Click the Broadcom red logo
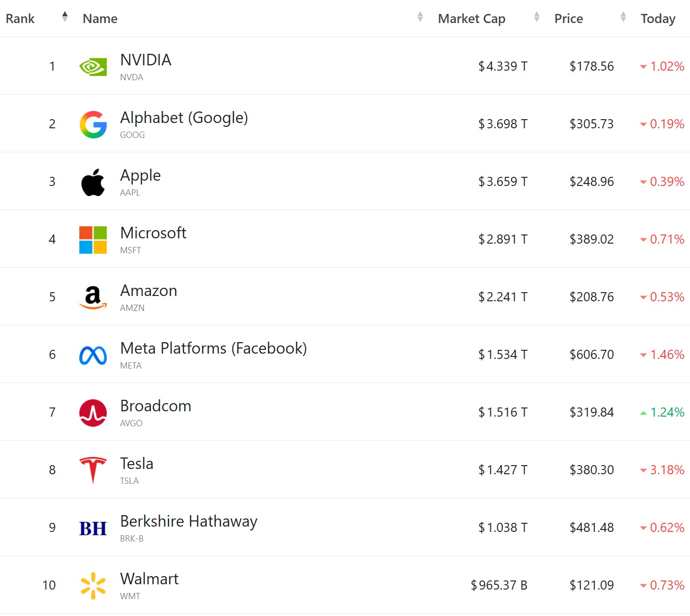The width and height of the screenshot is (690, 616). (93, 413)
